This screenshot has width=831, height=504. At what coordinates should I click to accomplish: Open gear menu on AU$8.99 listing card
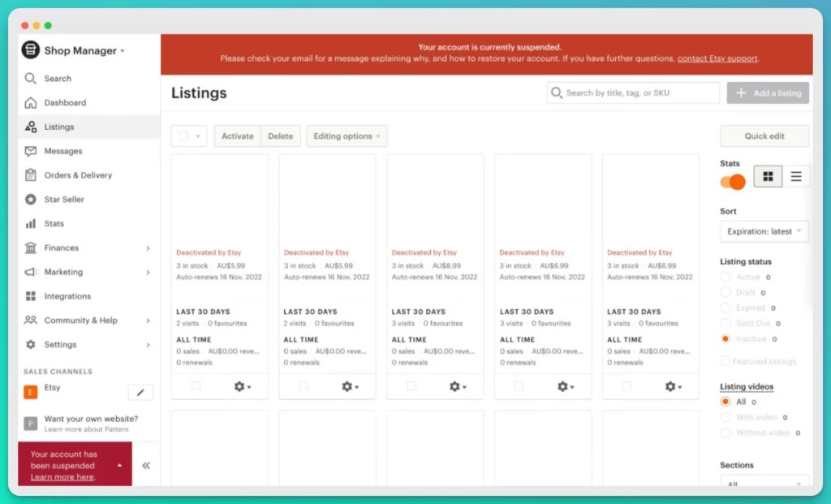458,386
